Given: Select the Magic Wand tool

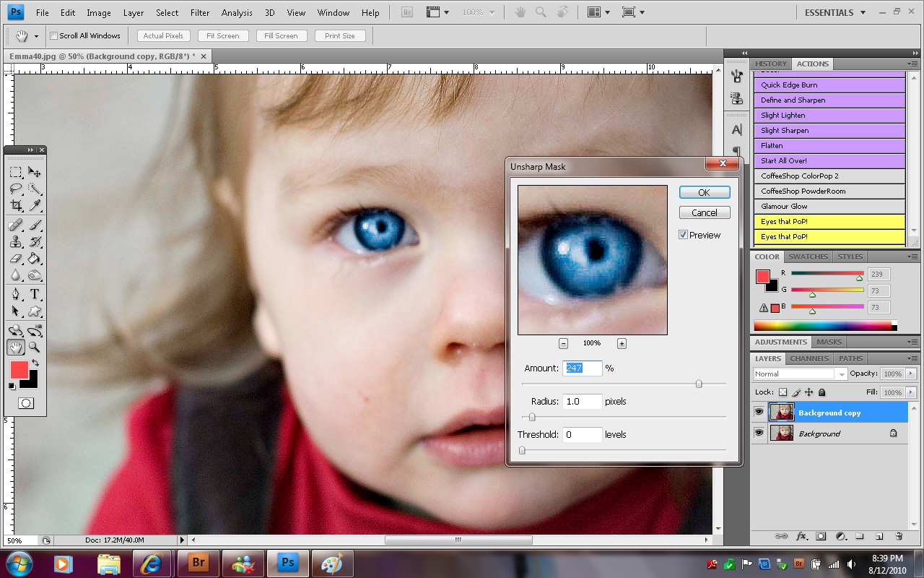Looking at the screenshot, I should pyautogui.click(x=34, y=189).
